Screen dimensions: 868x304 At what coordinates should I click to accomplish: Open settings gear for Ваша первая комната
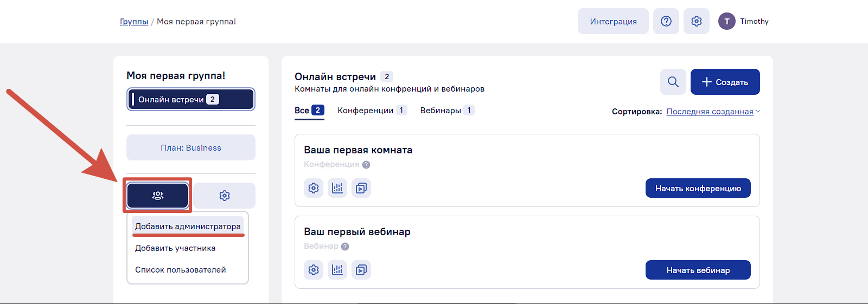click(314, 188)
